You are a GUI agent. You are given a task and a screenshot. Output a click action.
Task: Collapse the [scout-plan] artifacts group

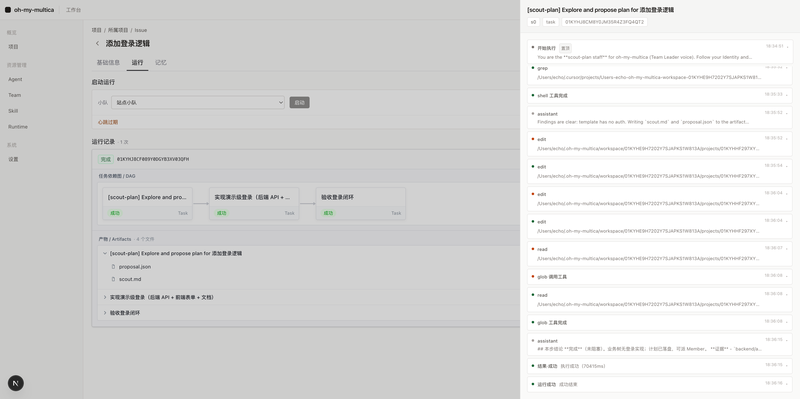pyautogui.click(x=105, y=253)
